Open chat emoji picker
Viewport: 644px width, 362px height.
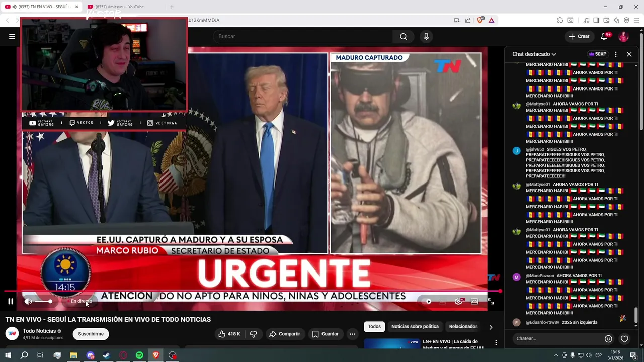(608, 339)
